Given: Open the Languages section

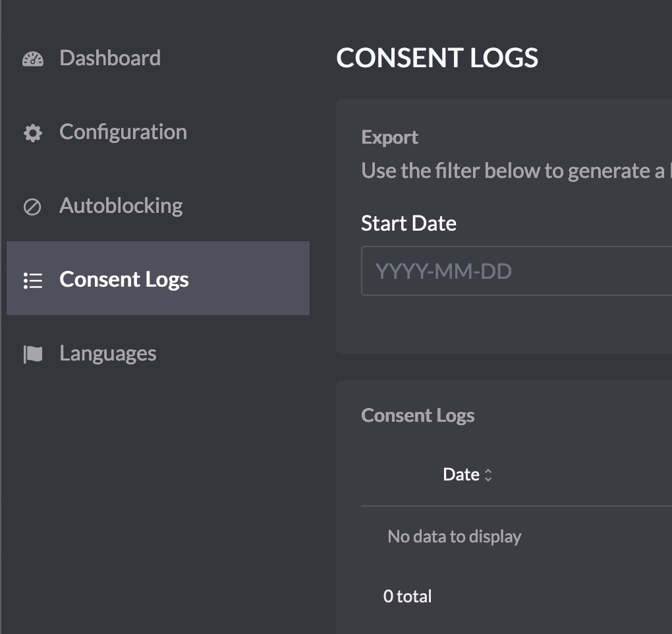Looking at the screenshot, I should click(x=108, y=353).
